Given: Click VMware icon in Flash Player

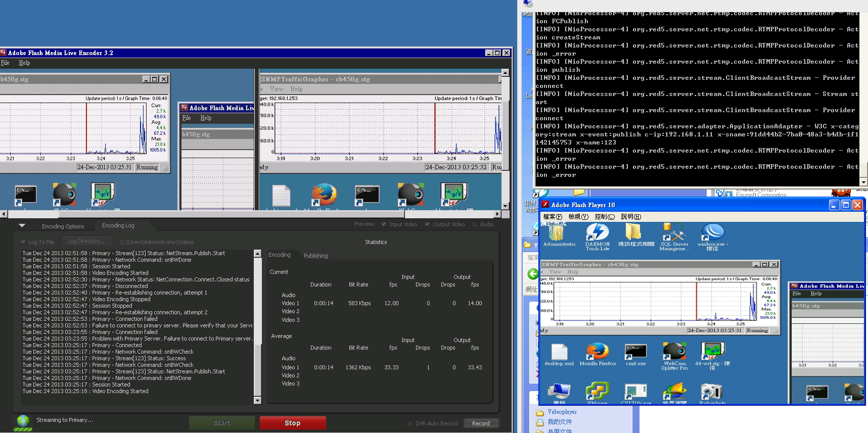Looking at the screenshot, I should [597, 392].
